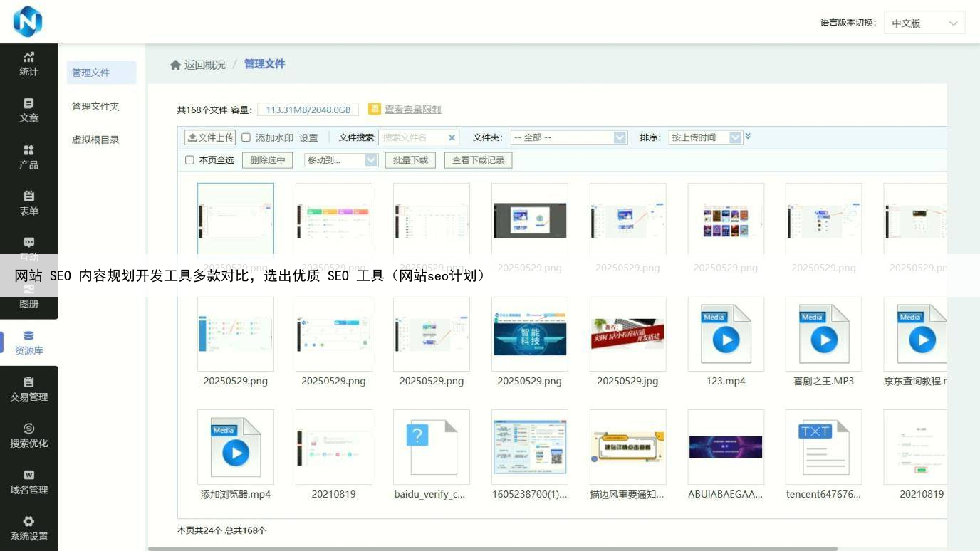Switch to the 管理文件夹 menu item
The height and width of the screenshot is (551, 980).
tap(95, 106)
